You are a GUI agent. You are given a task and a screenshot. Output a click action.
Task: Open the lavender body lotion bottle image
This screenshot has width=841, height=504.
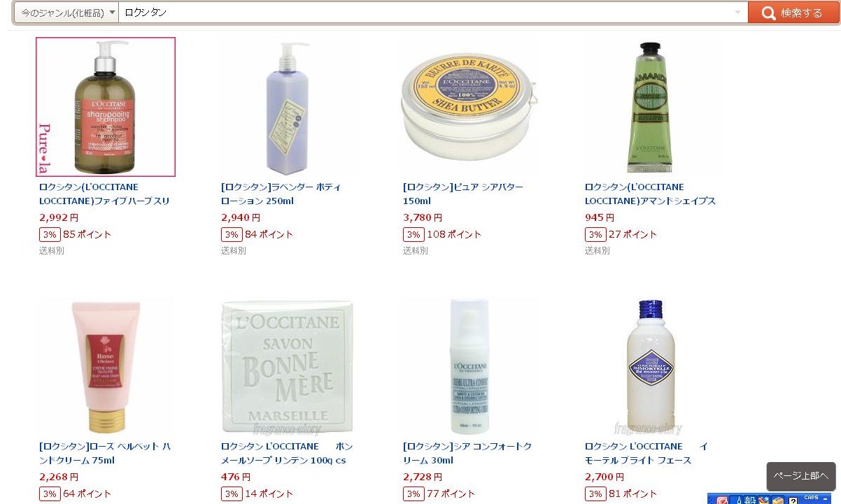click(x=288, y=107)
